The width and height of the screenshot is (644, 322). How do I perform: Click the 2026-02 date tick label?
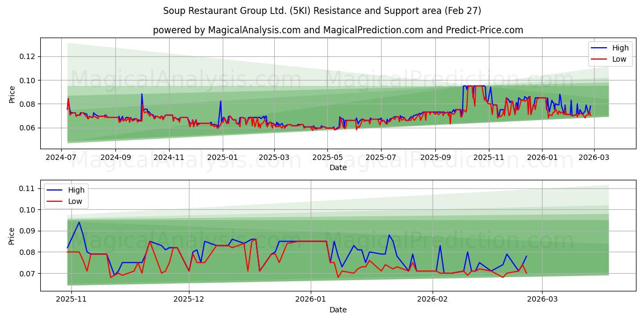point(433,301)
